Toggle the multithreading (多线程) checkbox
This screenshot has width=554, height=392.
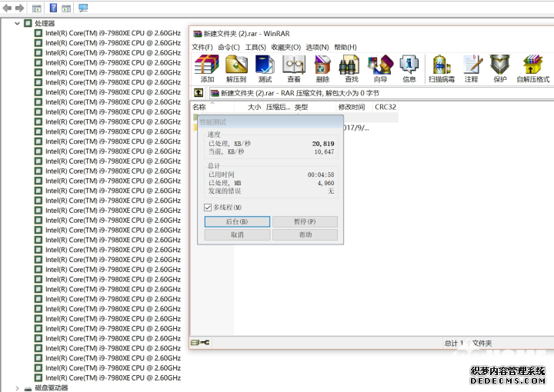[208, 207]
